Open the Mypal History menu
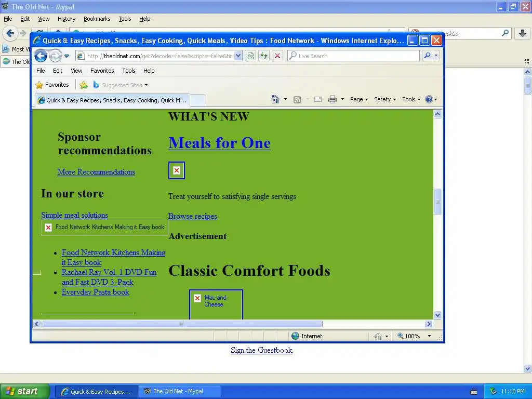The height and width of the screenshot is (399, 532). tap(66, 19)
